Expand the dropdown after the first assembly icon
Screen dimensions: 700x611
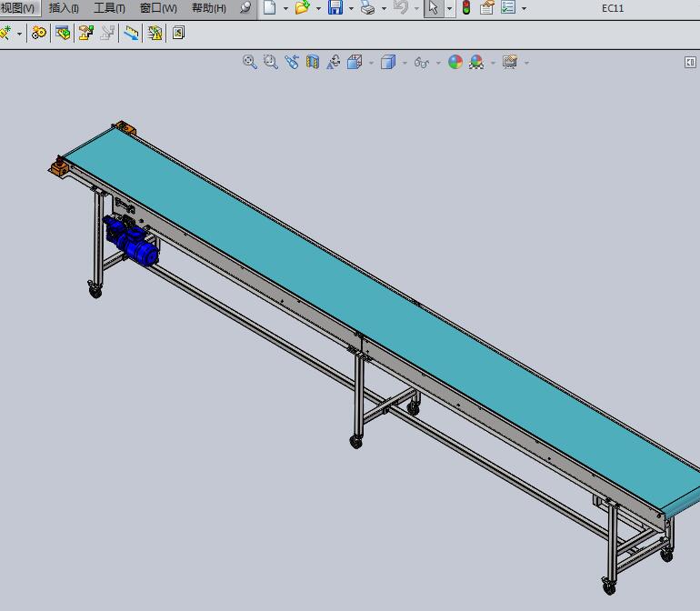pos(19,34)
